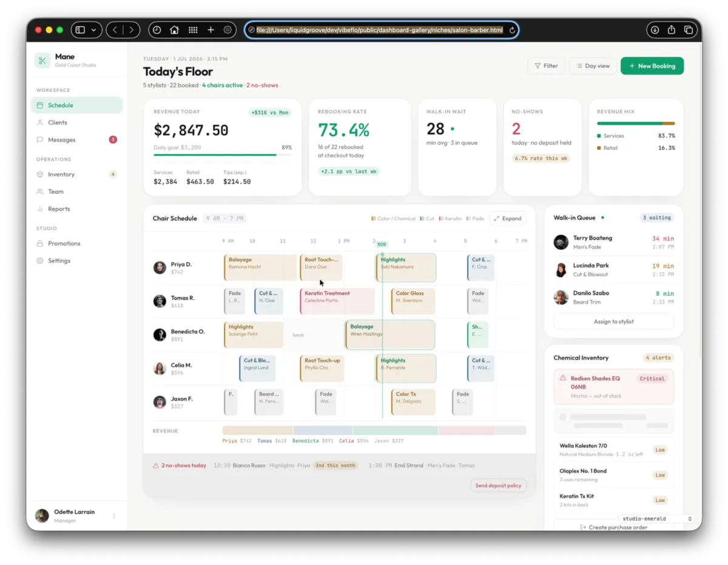Click the NOW timeline marker
The width and height of the screenshot is (728, 565).
click(x=382, y=244)
